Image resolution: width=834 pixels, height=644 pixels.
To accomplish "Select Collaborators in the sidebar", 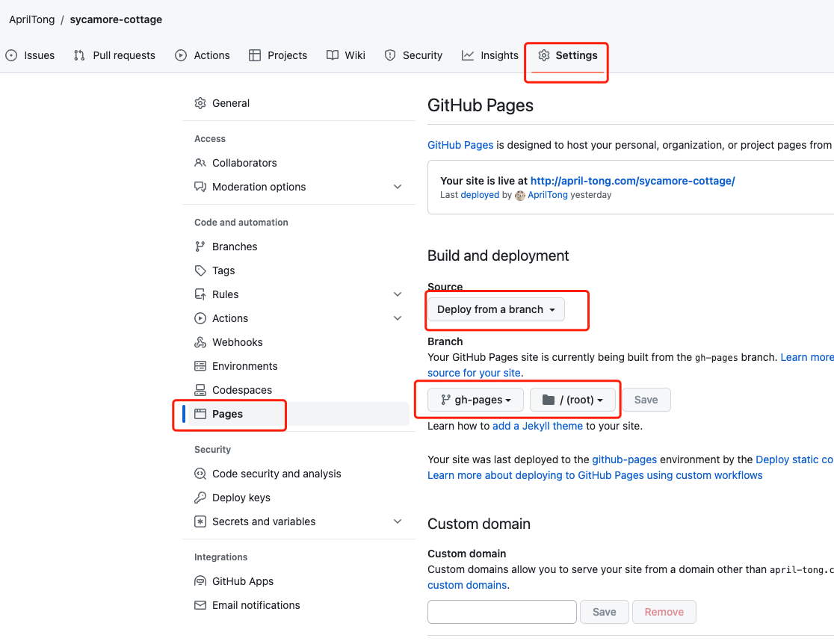I will click(298, 163).
